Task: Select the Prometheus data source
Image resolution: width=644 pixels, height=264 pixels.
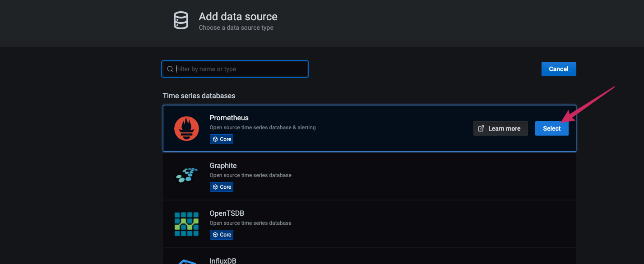Action: coord(552,128)
